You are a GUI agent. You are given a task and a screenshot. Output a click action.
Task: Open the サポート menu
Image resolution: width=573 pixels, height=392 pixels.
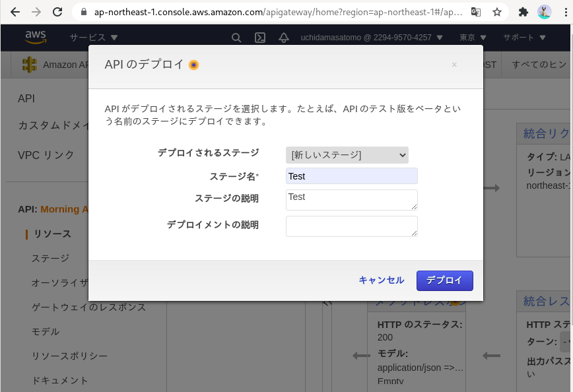[x=522, y=38]
